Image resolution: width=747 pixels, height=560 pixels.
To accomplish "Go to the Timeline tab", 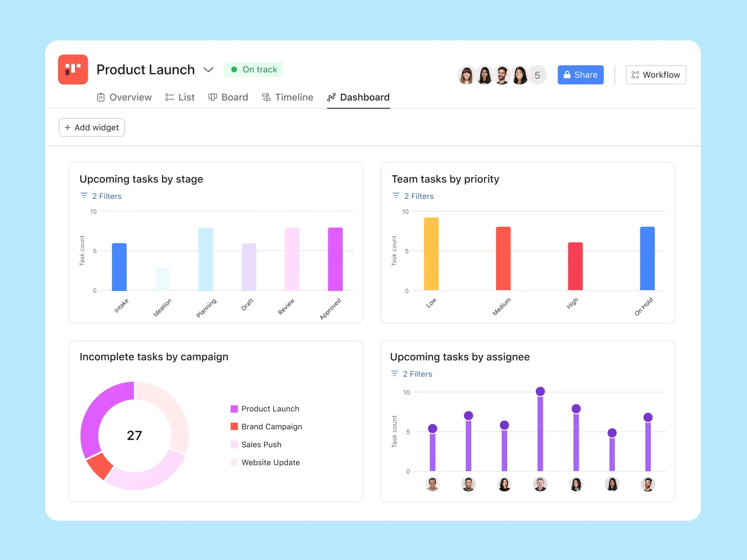I will point(287,97).
